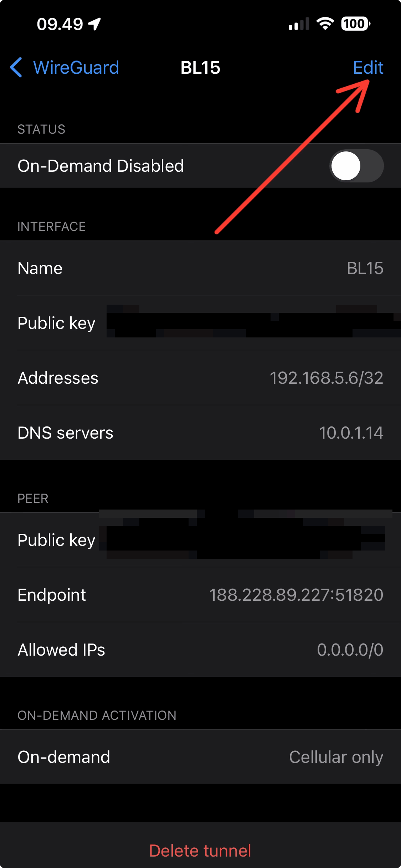
Task: Tap the location arrow in status bar
Action: [95, 24]
